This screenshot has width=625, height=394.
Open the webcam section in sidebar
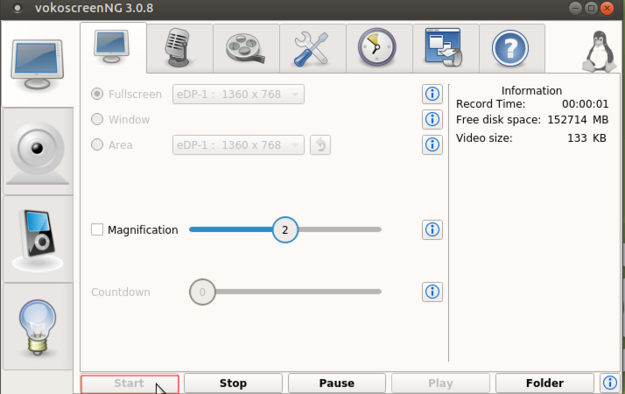37,152
